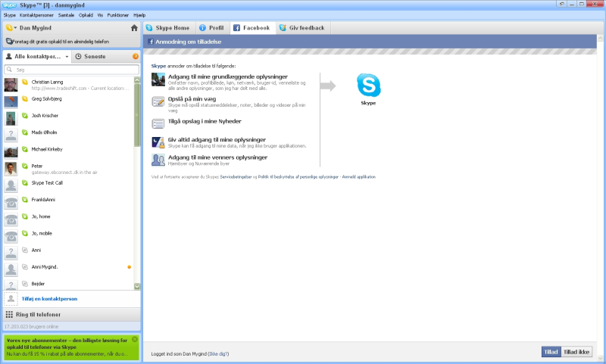This screenshot has width=606, height=364.
Task: Open the Skype menu
Action: 10,15
